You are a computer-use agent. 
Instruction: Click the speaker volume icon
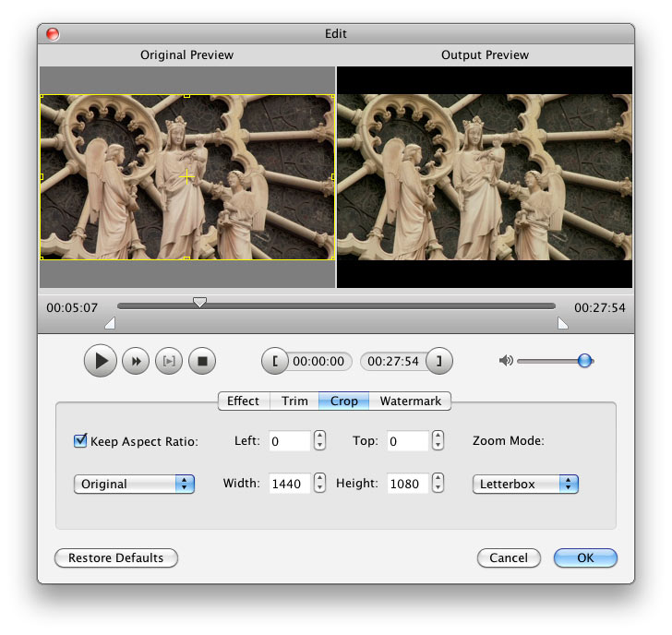[506, 361]
